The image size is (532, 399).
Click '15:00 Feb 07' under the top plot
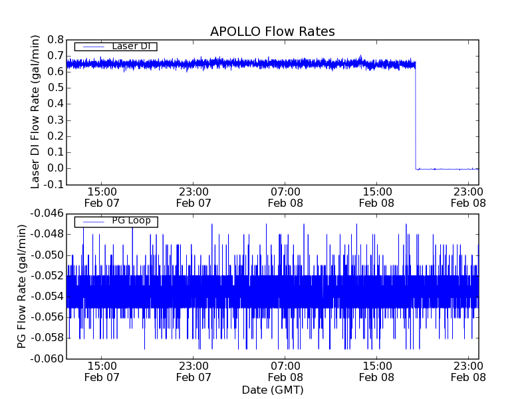point(102,198)
